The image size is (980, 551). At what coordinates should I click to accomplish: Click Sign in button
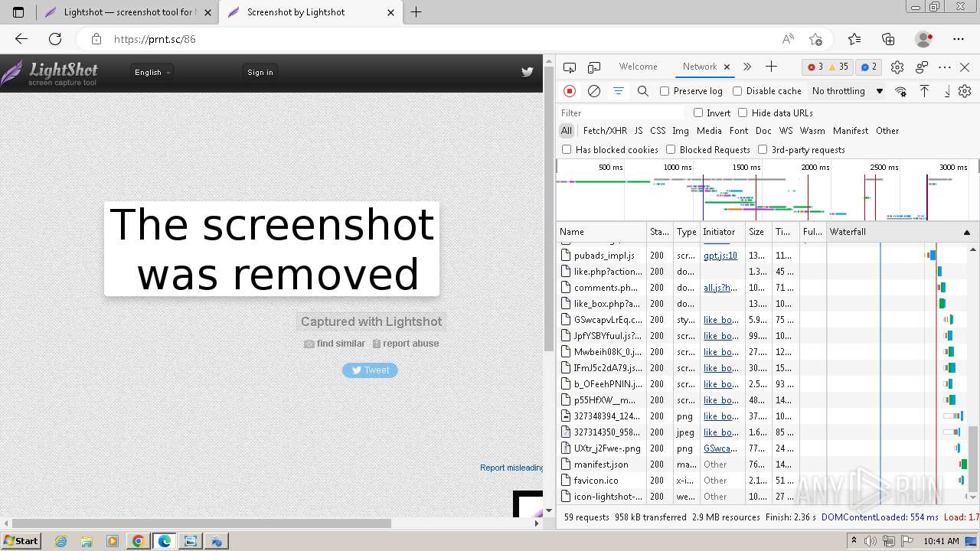[x=260, y=72]
